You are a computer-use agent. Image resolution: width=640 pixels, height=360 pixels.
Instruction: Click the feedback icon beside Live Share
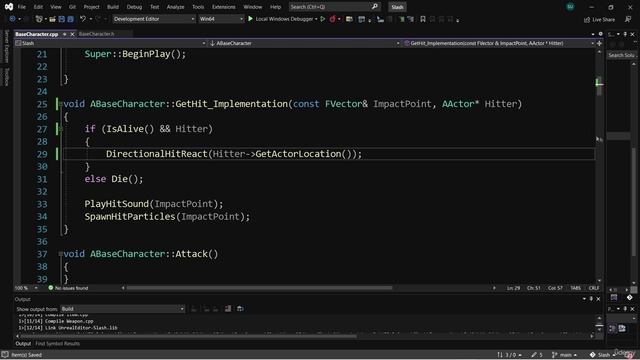point(628,19)
